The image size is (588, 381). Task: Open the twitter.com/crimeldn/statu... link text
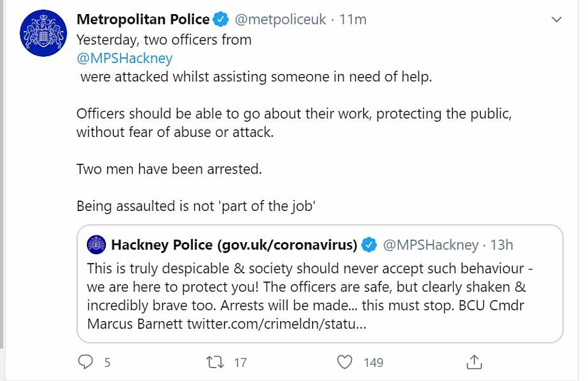tap(277, 324)
